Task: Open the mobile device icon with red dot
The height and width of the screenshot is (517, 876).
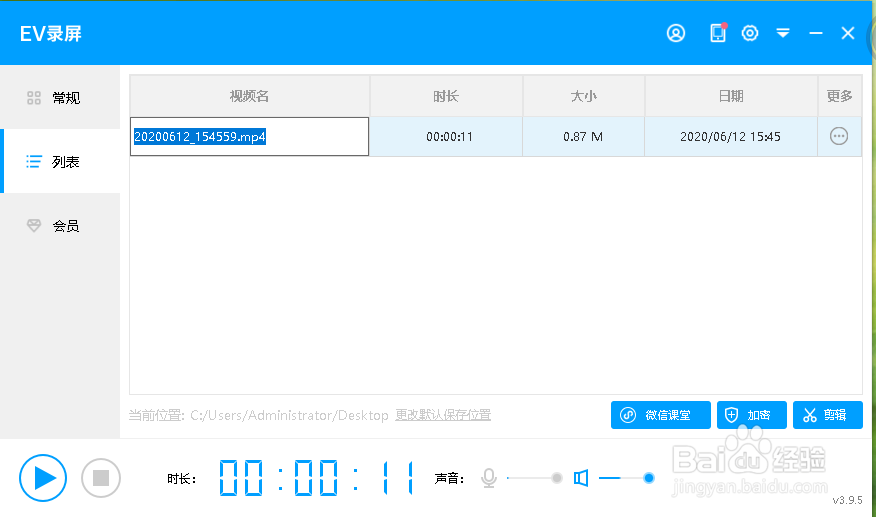Action: coord(718,33)
